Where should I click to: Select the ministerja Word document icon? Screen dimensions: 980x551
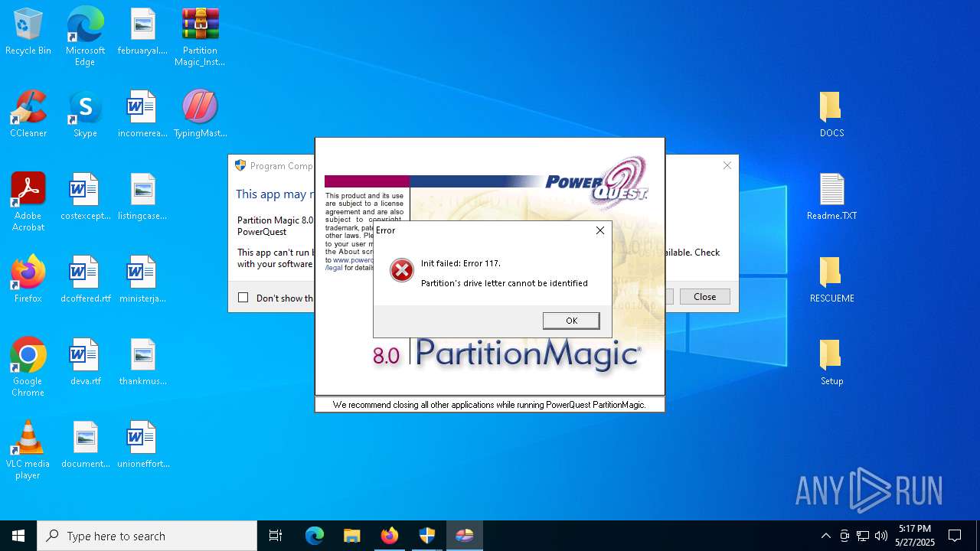(x=142, y=280)
